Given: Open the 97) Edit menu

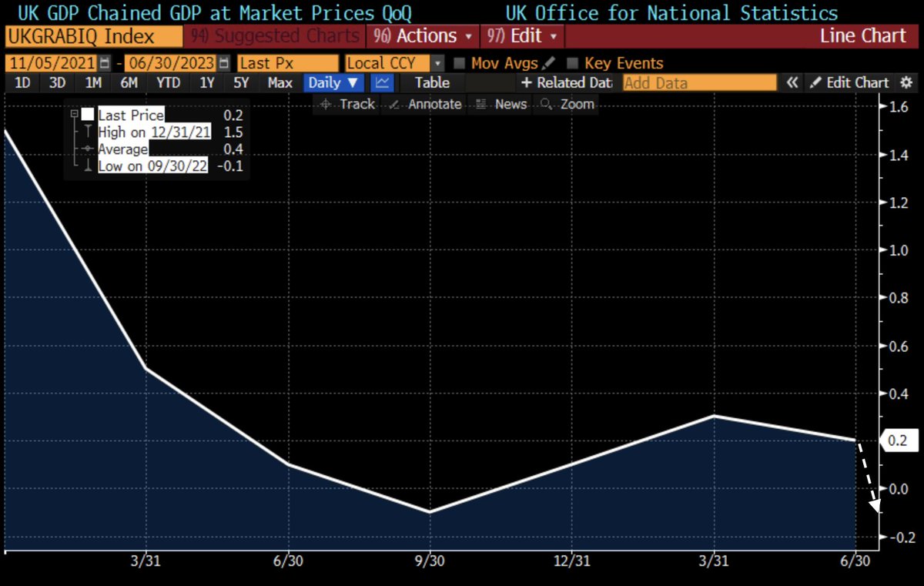Looking at the screenshot, I should coord(522,35).
